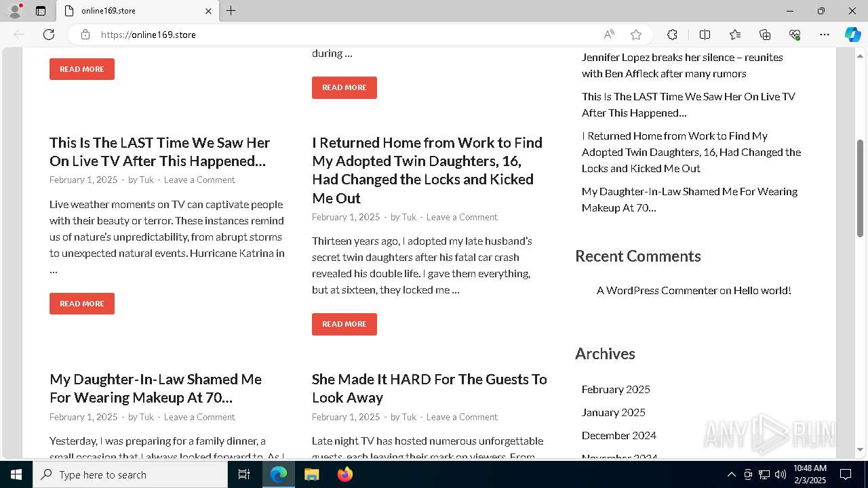The height and width of the screenshot is (488, 868).
Task: Click page vertical scrollbar thumb
Action: pyautogui.click(x=860, y=188)
